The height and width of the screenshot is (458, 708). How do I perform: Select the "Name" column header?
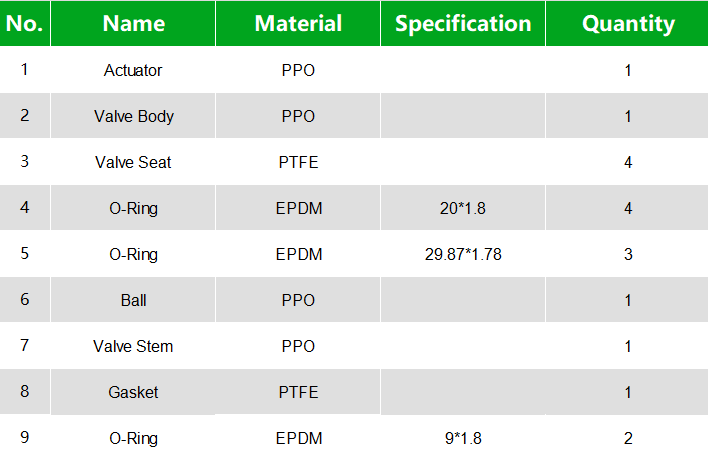coord(133,24)
